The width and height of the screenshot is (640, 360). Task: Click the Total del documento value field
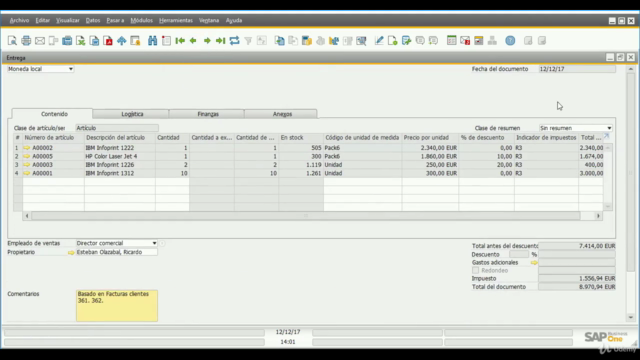coord(577,287)
